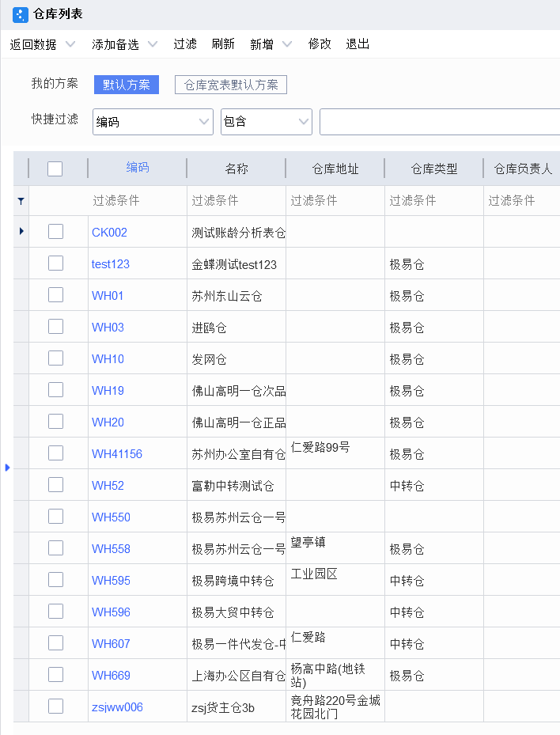Image resolution: width=560 pixels, height=735 pixels.
Task: Click 过滤 in the toolbar
Action: (x=185, y=44)
